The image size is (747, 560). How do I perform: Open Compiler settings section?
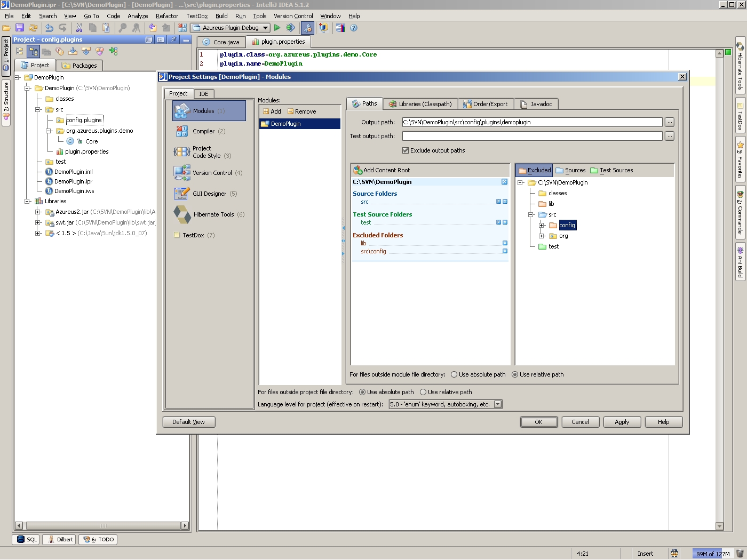(x=209, y=131)
